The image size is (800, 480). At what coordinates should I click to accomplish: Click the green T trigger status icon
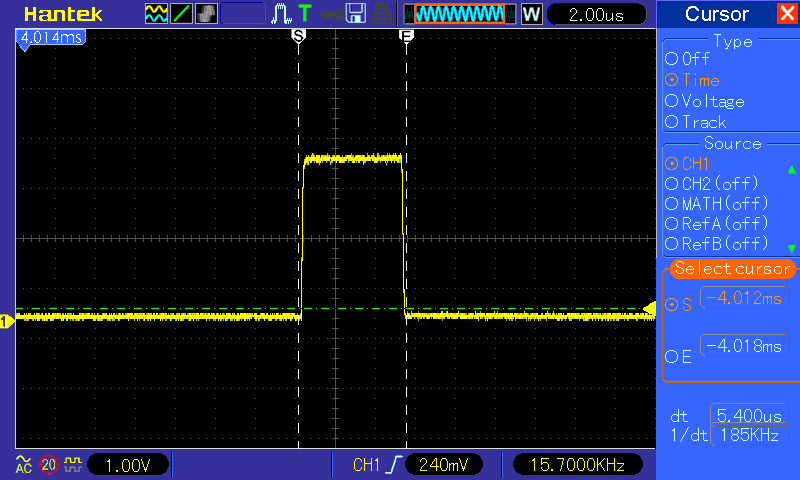[304, 14]
